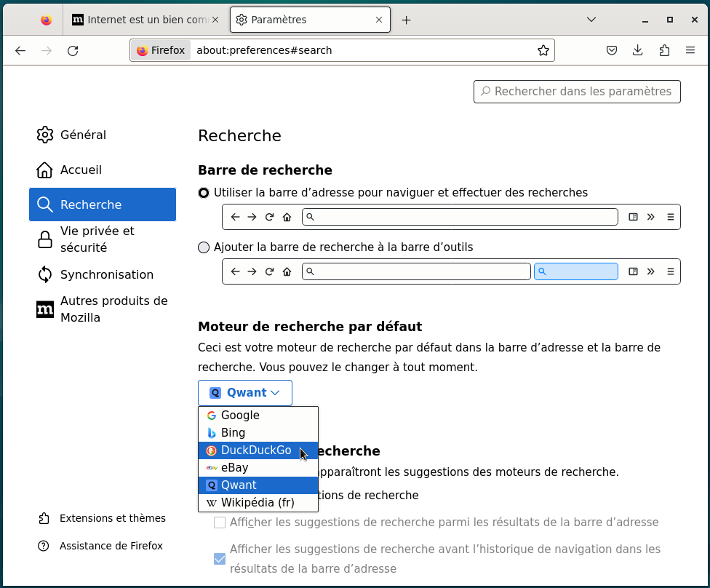Close the Paramètres tab
This screenshot has height=588, width=710.
[379, 20]
